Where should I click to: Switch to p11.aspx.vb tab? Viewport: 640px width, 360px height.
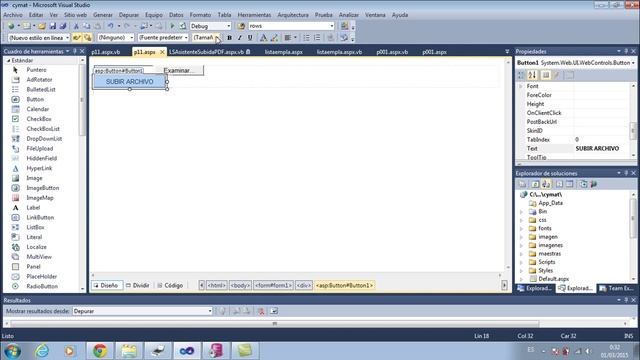coord(106,52)
